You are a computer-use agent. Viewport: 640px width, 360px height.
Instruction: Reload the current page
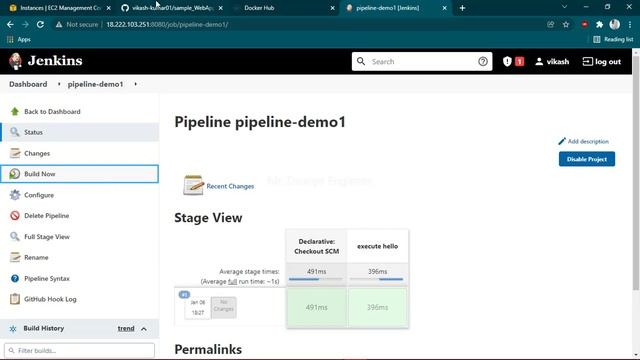pyautogui.click(x=40, y=24)
